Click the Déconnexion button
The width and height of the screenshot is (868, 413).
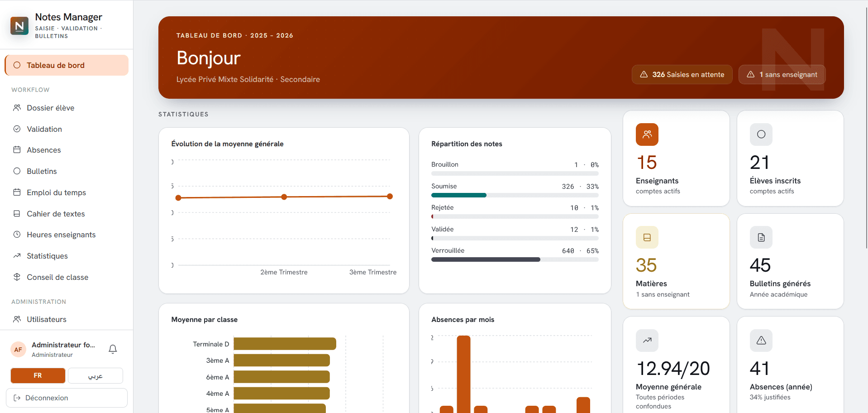67,398
